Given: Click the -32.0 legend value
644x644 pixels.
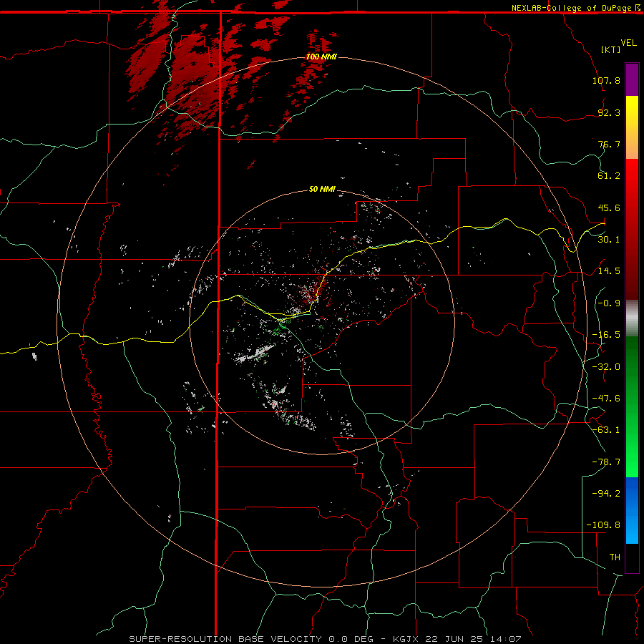Looking at the screenshot, I should click(606, 367).
